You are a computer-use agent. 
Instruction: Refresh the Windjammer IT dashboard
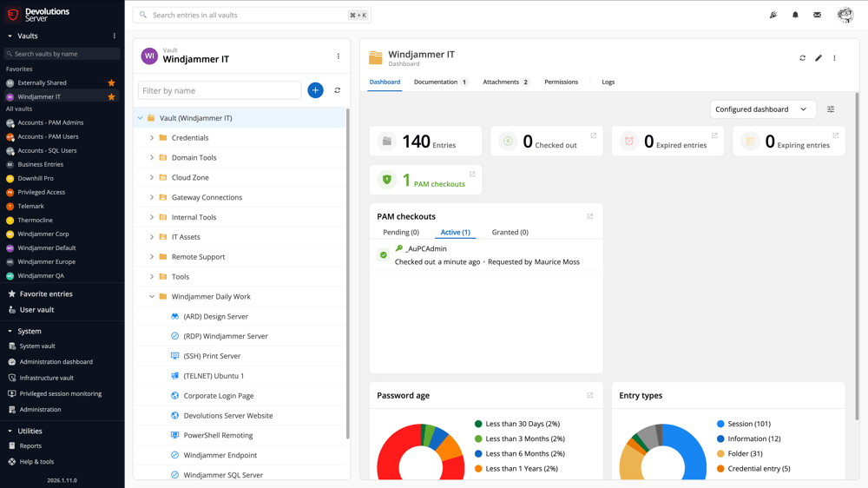pyautogui.click(x=802, y=58)
